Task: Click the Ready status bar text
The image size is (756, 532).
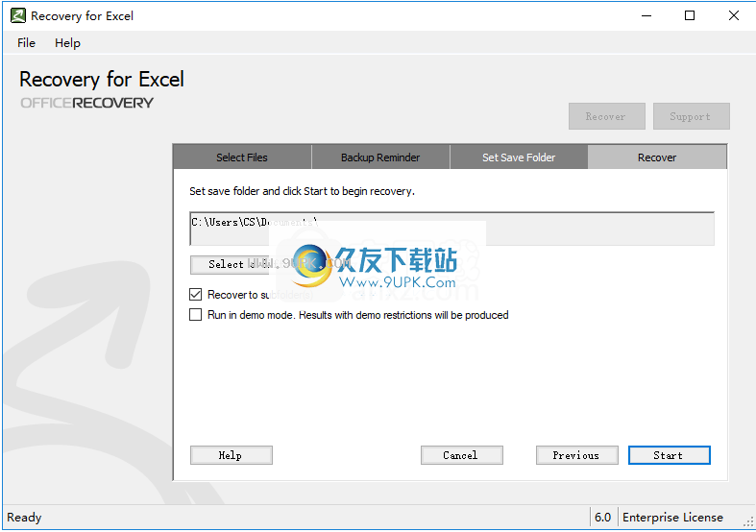Action: coord(24,517)
